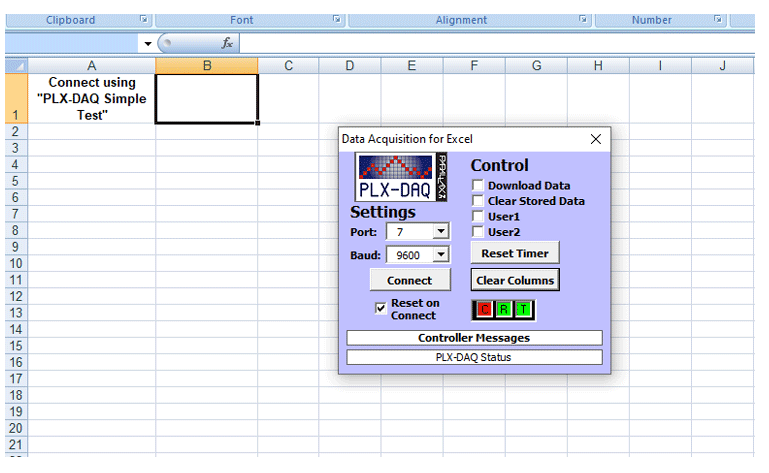Select column H header
Screen dimensions: 769x473
point(598,66)
